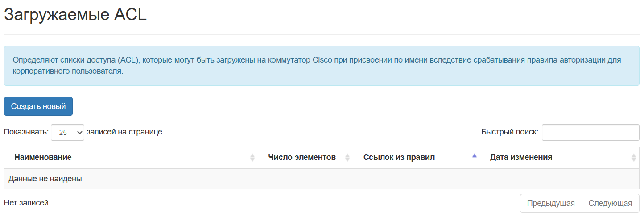Click the sort arrows icon beside «Число элементов»
644x218 pixels.
(x=347, y=157)
